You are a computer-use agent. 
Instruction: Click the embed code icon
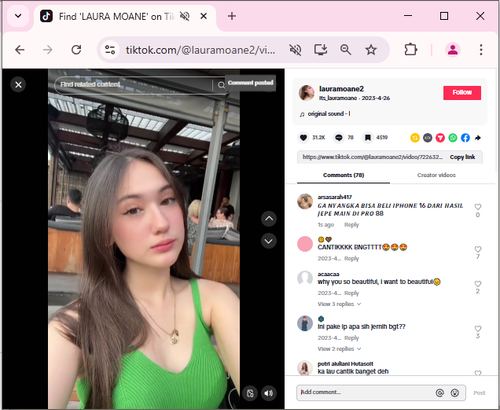[x=428, y=138]
